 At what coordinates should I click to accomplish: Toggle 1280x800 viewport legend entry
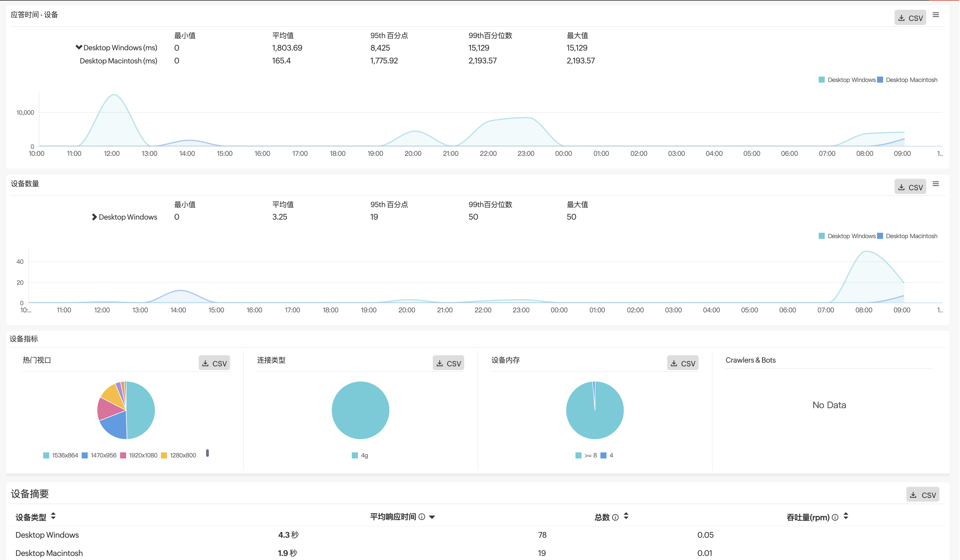[x=179, y=456]
